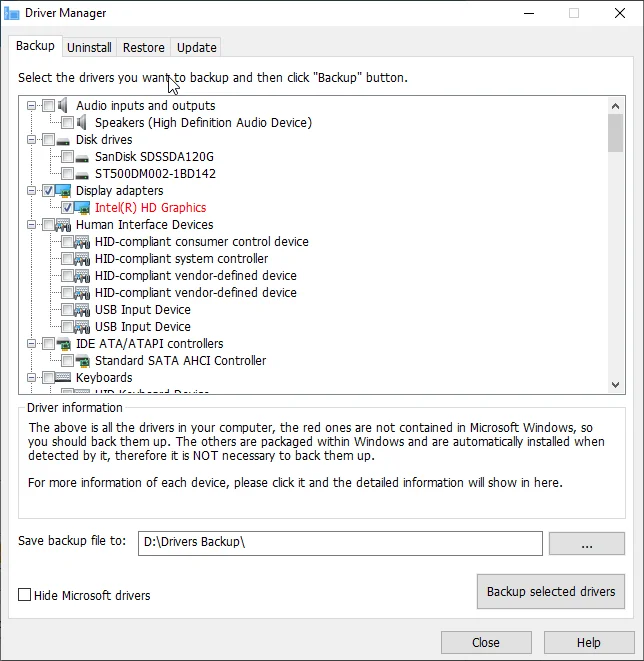Select the HID-compliant system controller entry
Screen dimensions: 644x661
click(181, 258)
